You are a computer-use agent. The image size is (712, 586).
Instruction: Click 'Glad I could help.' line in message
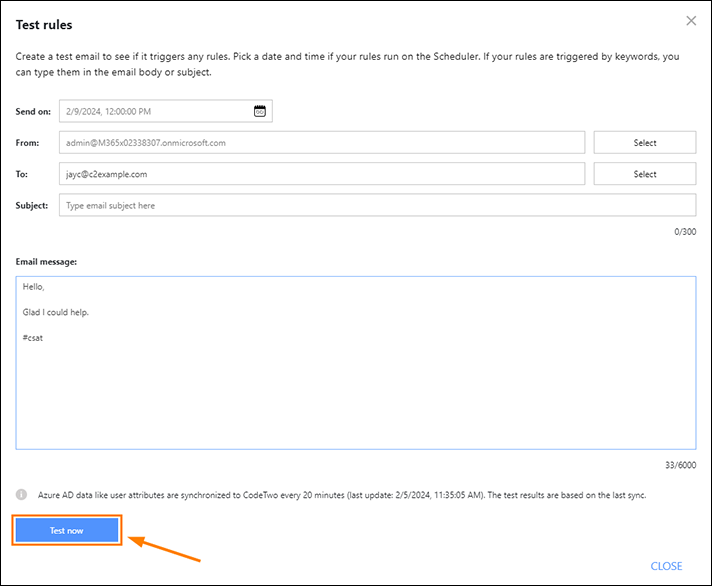pos(56,312)
